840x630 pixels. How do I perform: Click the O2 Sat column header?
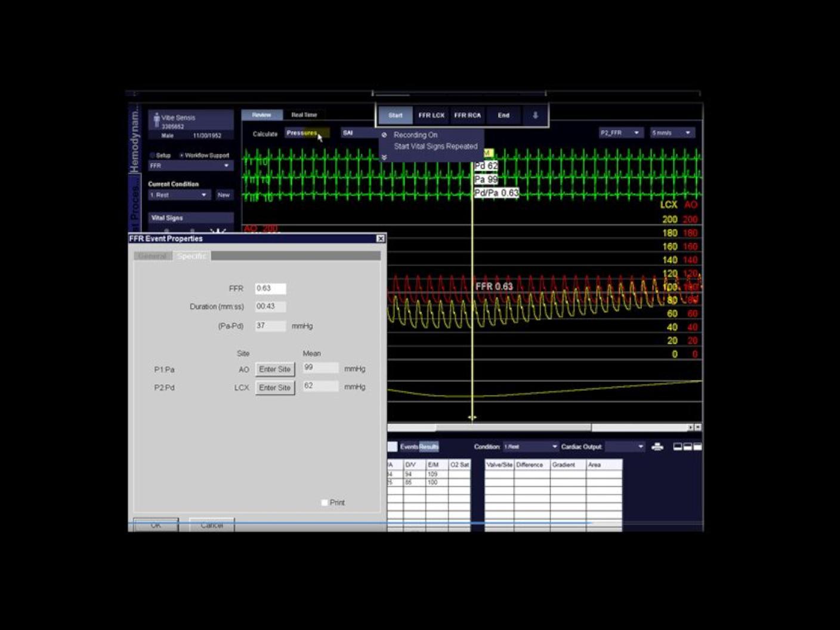[459, 465]
